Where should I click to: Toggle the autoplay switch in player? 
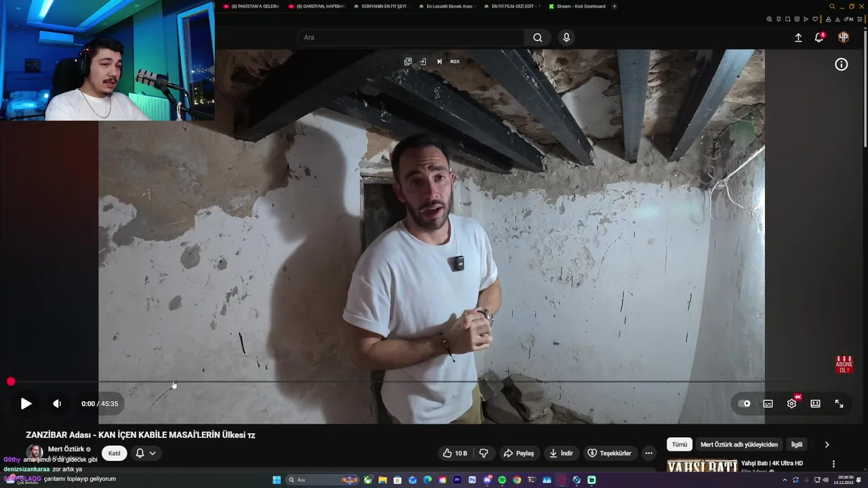coord(745,403)
